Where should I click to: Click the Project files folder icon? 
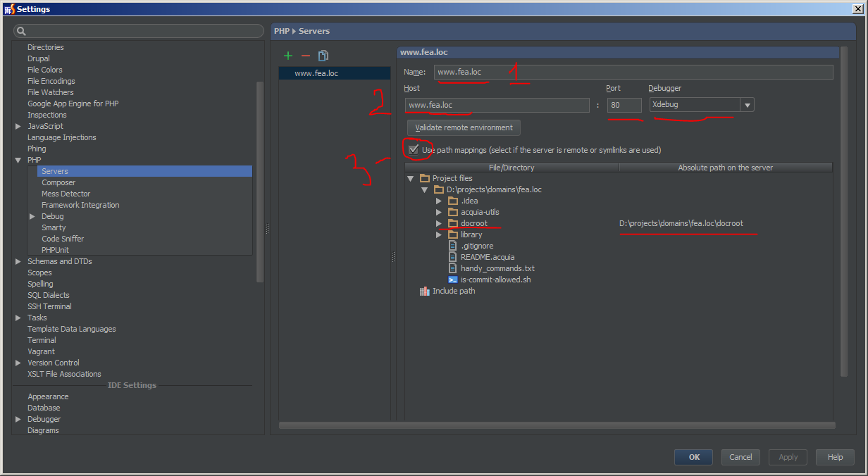pyautogui.click(x=424, y=178)
